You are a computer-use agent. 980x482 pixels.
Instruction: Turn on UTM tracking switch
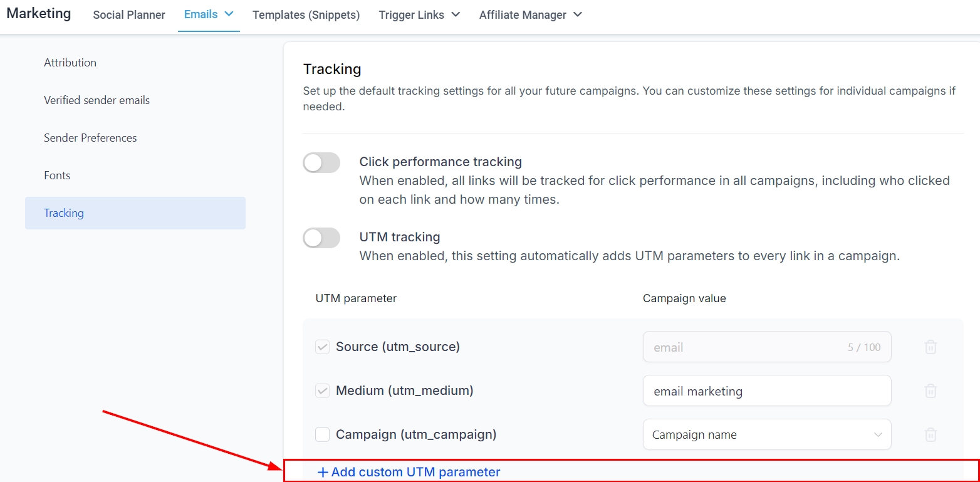pos(321,238)
